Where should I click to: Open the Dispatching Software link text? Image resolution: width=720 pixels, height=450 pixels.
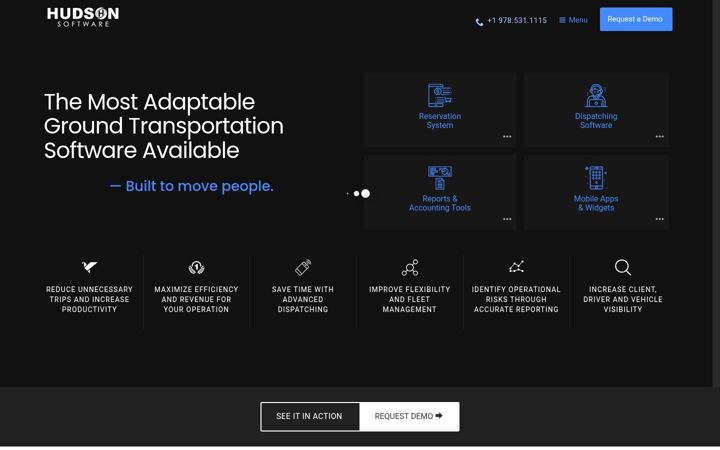[x=596, y=121]
